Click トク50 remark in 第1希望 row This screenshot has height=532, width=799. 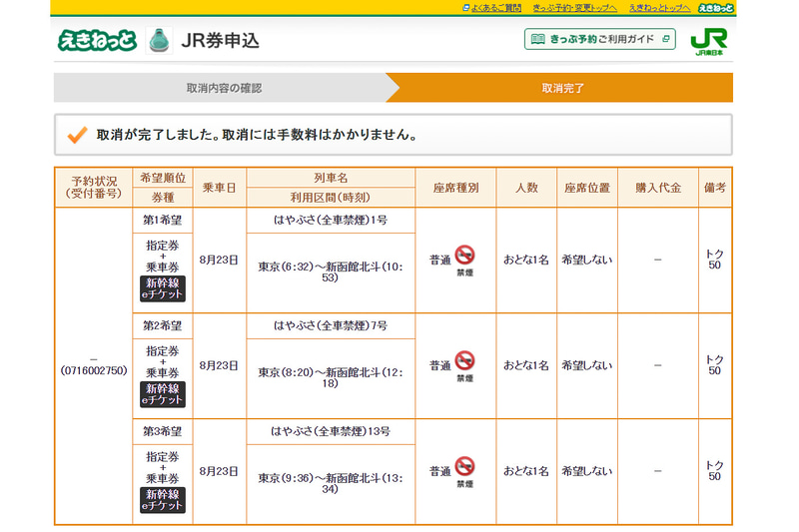click(715, 260)
